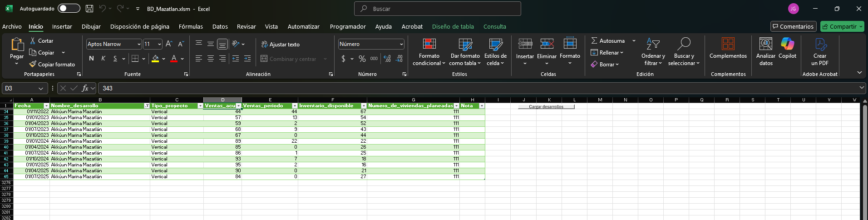Toggle the Autoguardado switch
This screenshot has width=868, height=220.
[x=69, y=9]
